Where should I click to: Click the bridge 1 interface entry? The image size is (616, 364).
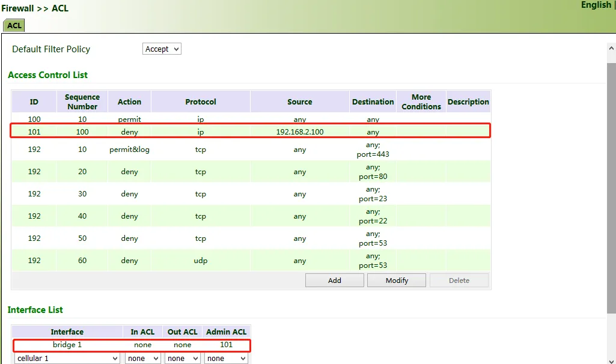[67, 345]
